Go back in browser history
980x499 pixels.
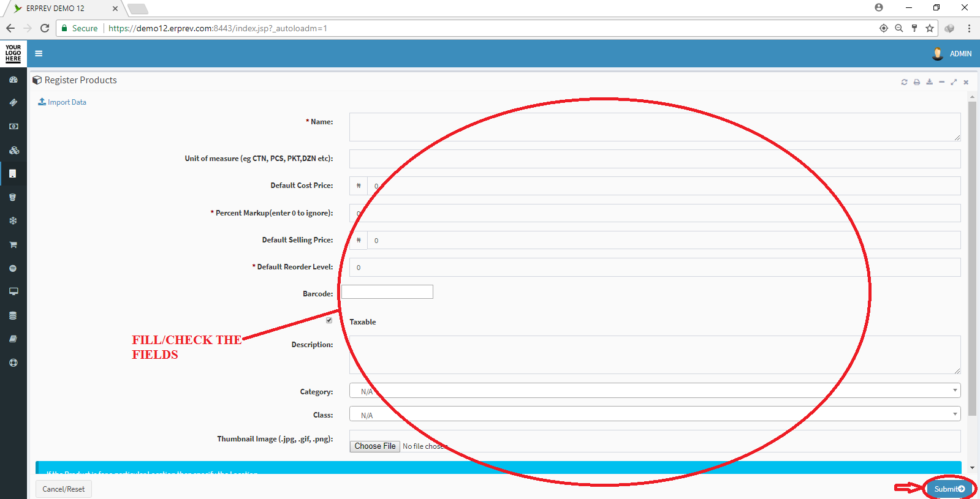[10, 28]
